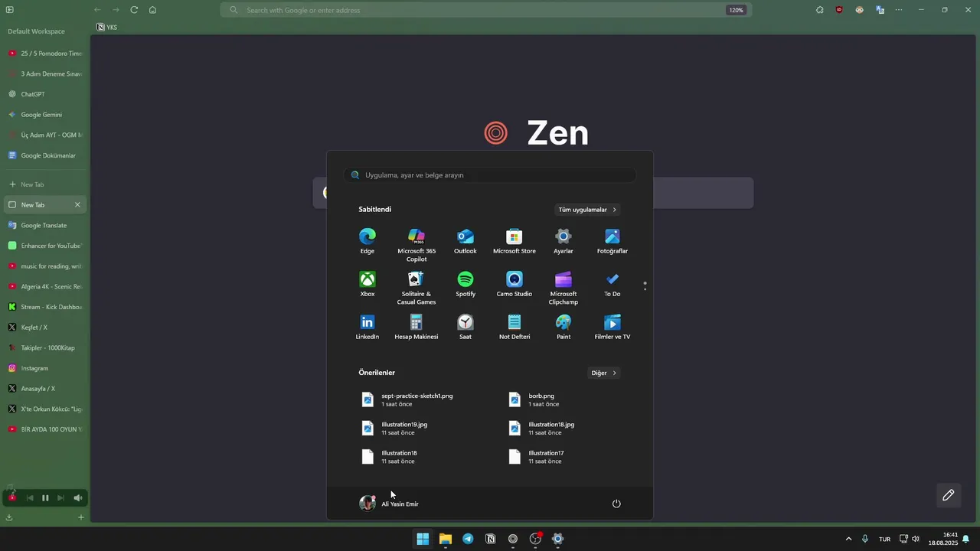Open Ayarlar settings app in Start menu
Viewport: 980px width, 551px height.
563,241
